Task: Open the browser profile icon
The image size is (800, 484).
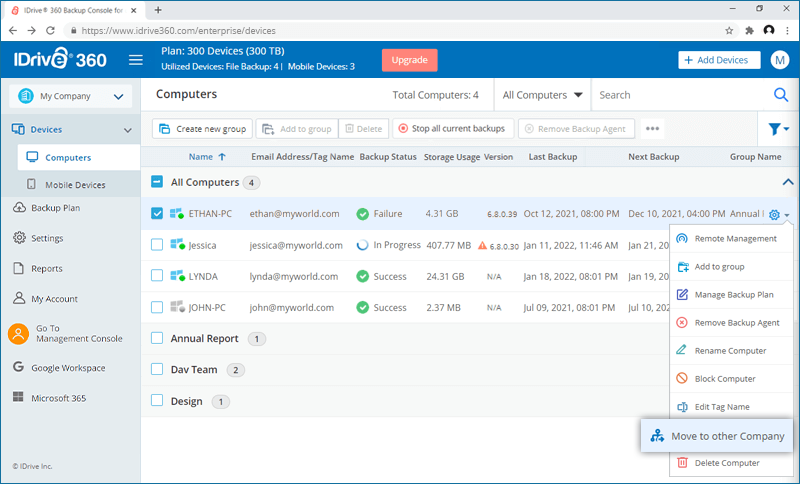Action: click(769, 31)
